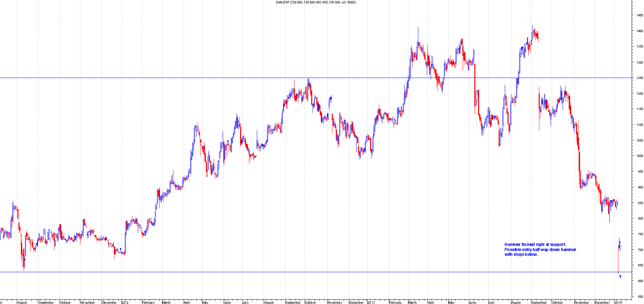The height and width of the screenshot is (304, 644).
Task: Click the blue up arrow under the hammer
Action: pyautogui.click(x=620, y=276)
